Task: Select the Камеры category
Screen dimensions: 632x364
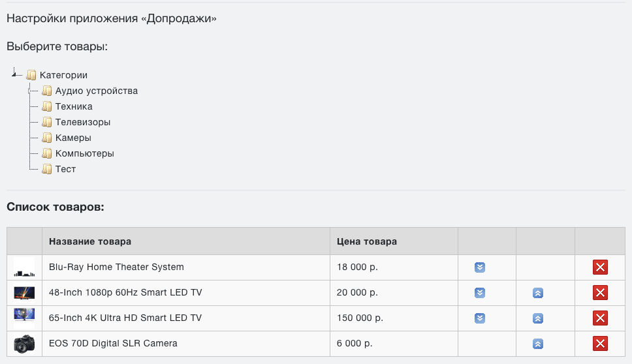Action: pos(73,138)
